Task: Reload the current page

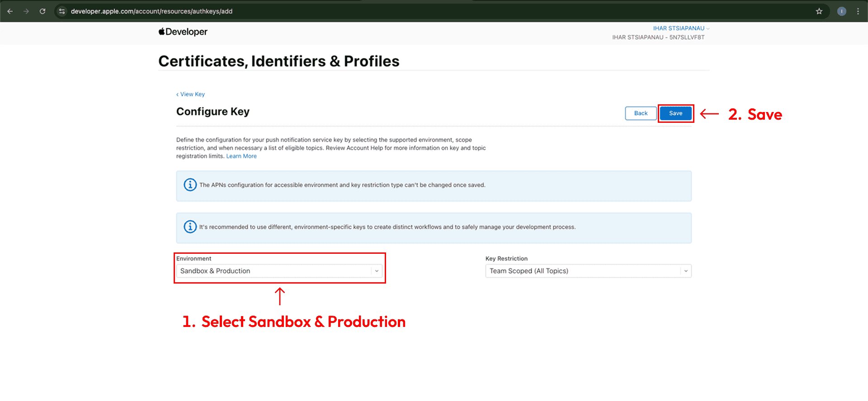Action: (x=42, y=11)
